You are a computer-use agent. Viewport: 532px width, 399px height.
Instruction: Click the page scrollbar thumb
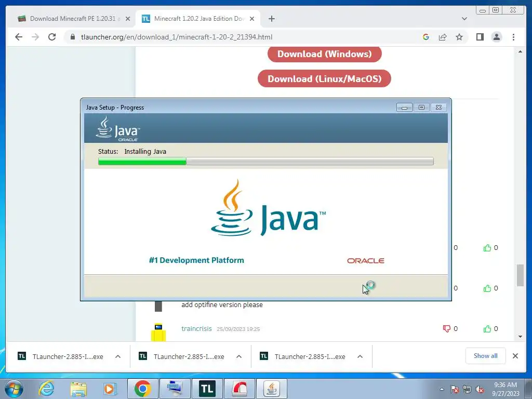(x=520, y=275)
